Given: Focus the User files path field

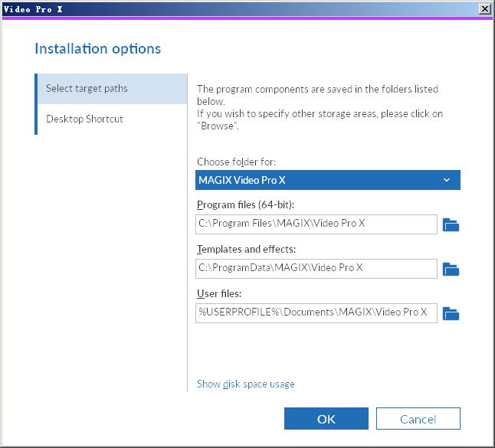Looking at the screenshot, I should click(316, 313).
